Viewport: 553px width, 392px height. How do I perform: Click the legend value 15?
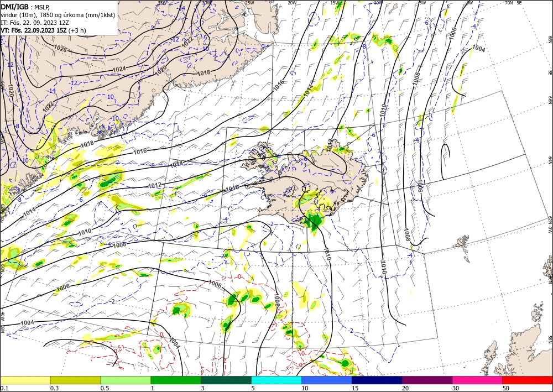[x=355, y=388]
